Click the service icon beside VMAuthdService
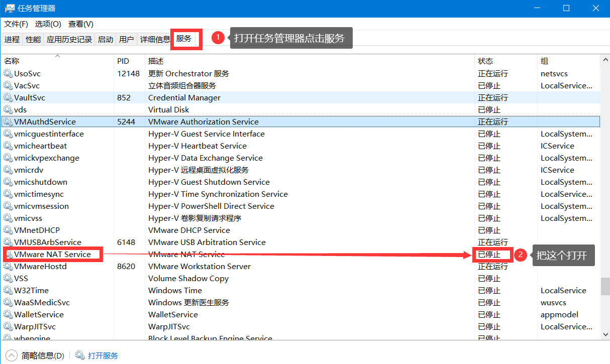 8,122
